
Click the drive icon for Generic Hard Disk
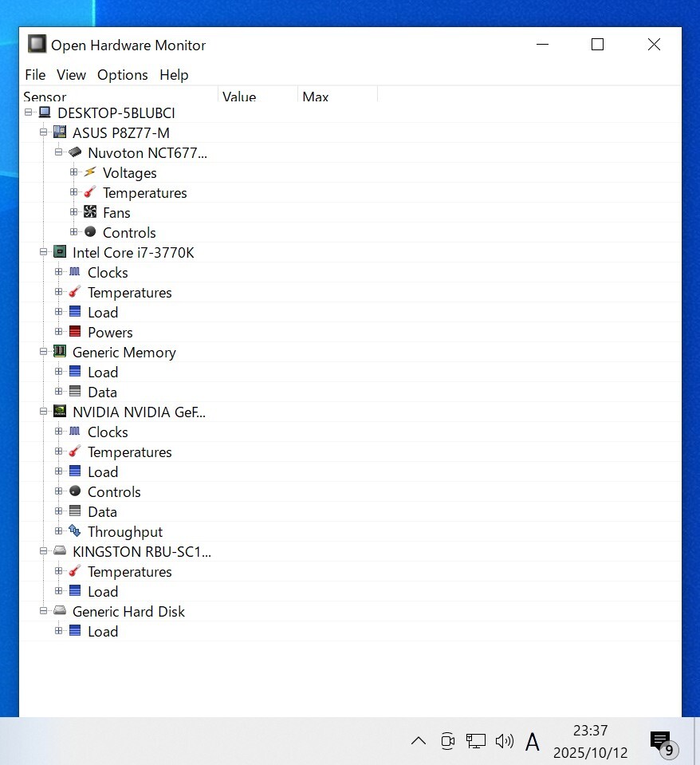point(60,610)
